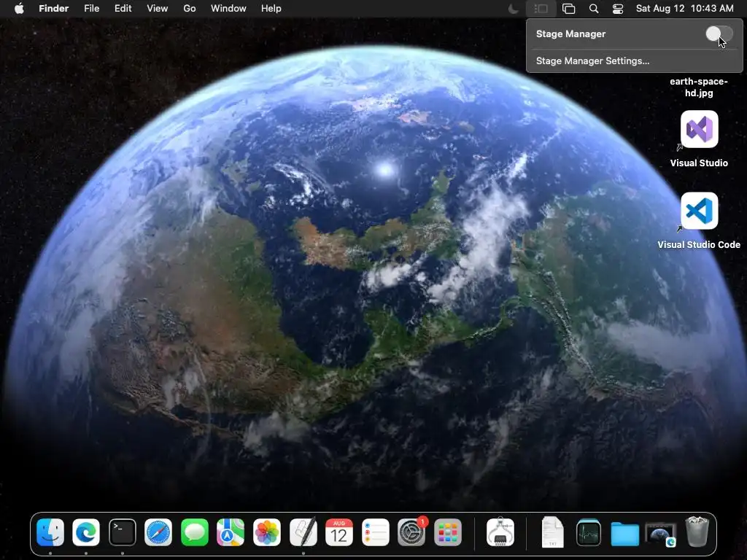Open Launchpad from the Dock

click(x=448, y=532)
